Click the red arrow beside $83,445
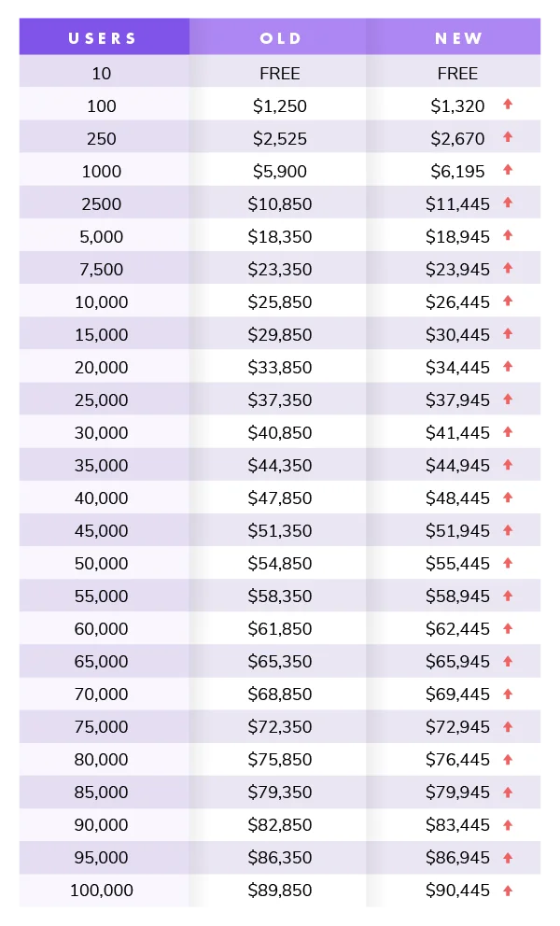 click(508, 824)
